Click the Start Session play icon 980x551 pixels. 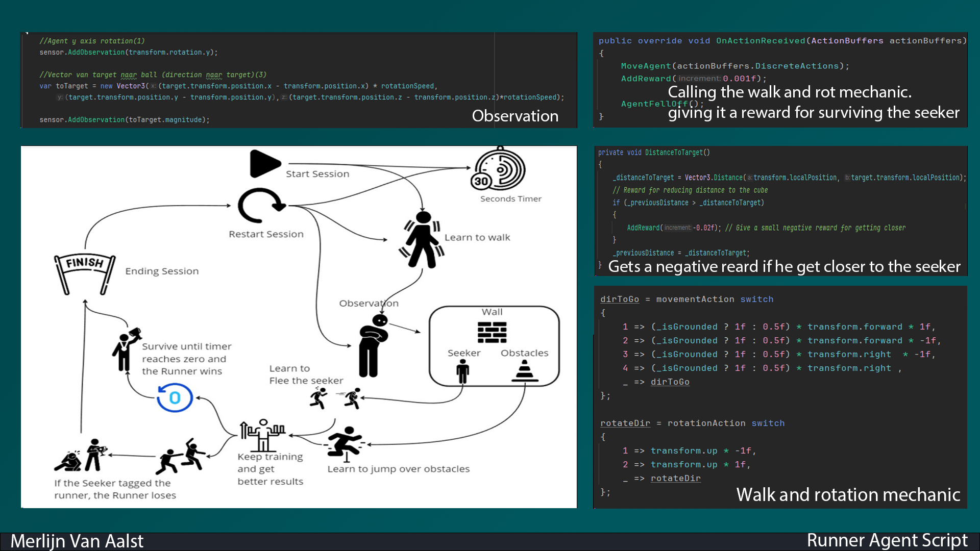(x=265, y=164)
